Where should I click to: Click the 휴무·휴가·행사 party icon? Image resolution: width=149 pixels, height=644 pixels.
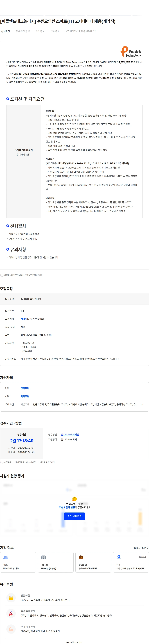11,613
